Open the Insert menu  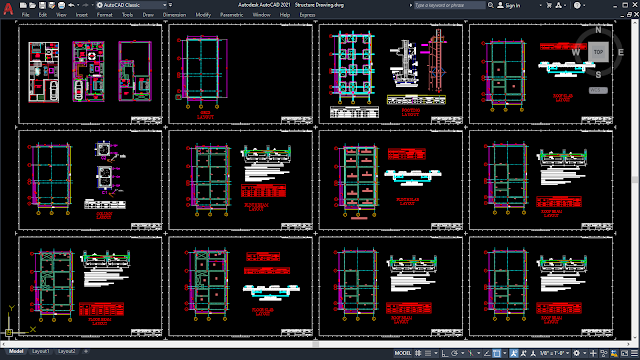coord(82,15)
